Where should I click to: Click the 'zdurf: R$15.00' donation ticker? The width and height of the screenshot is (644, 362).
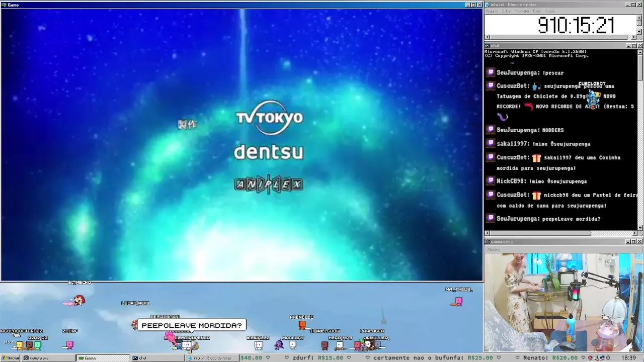[317, 358]
